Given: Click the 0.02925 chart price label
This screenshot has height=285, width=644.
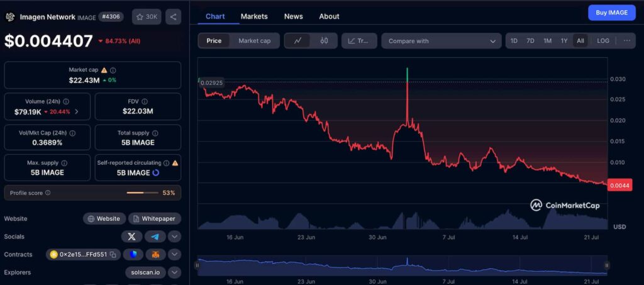Looking at the screenshot, I should point(211,83).
